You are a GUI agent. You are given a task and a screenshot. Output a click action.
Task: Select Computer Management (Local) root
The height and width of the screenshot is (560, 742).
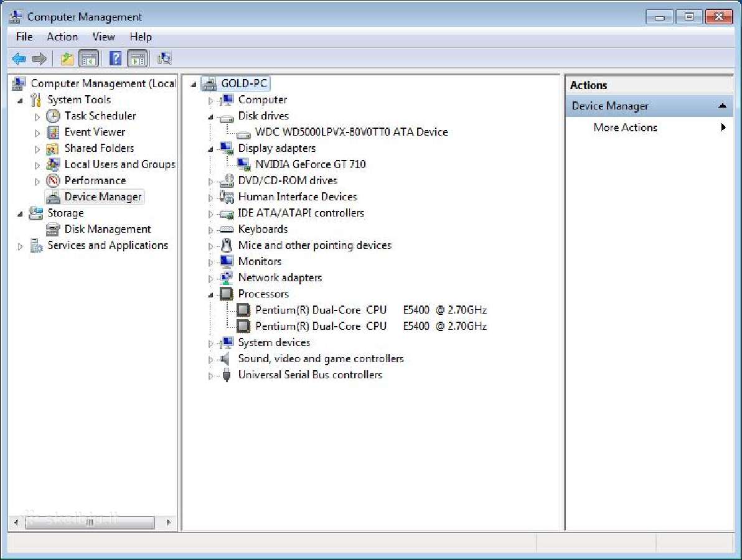pos(103,84)
